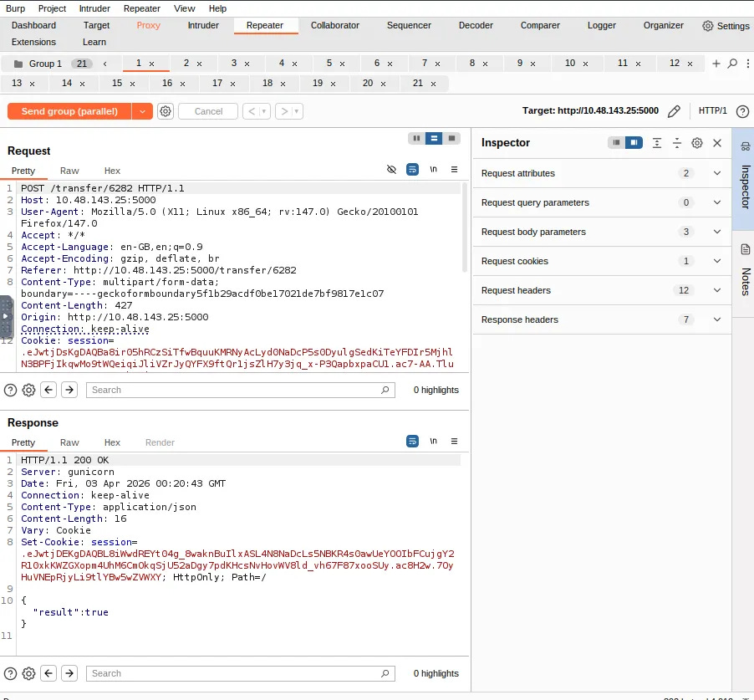Click the request pane vertical scrollbar
This screenshot has height=700, width=754.
464,226
